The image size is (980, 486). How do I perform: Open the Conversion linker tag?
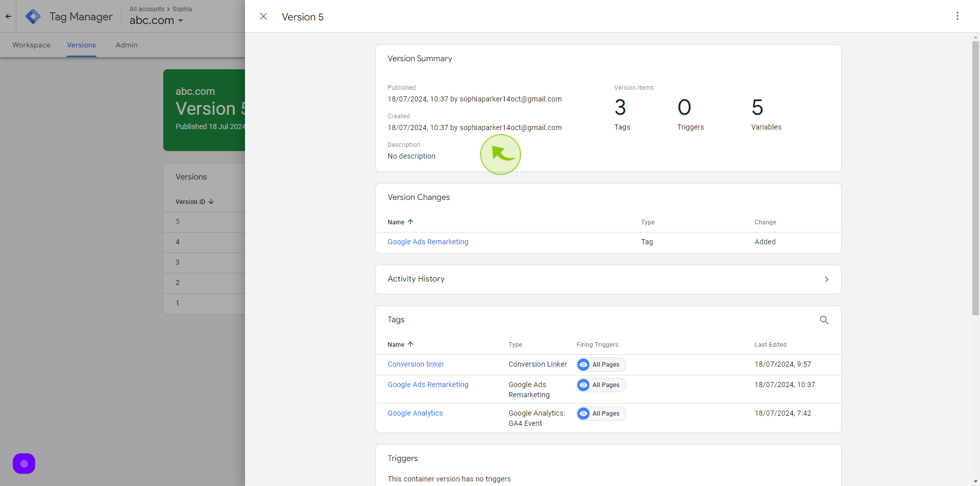[x=415, y=364]
